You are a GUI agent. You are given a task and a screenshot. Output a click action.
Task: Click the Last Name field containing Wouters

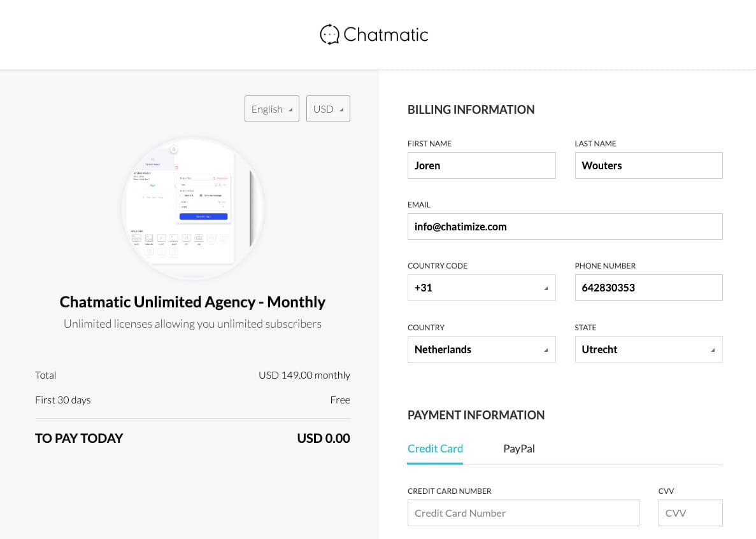[648, 165]
